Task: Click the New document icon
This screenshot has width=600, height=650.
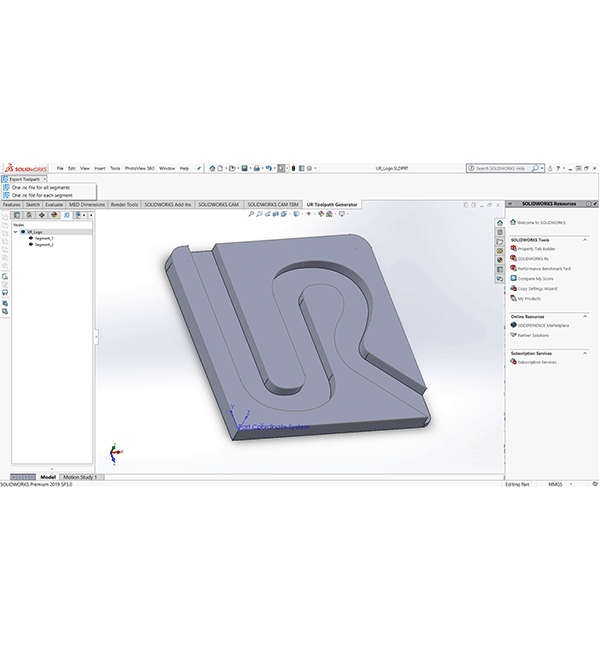Action: click(x=220, y=168)
